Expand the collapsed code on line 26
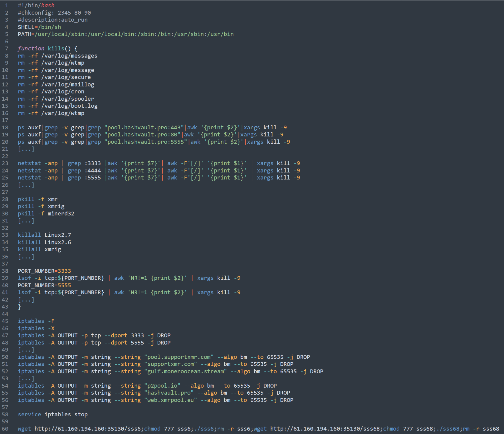 coord(26,185)
